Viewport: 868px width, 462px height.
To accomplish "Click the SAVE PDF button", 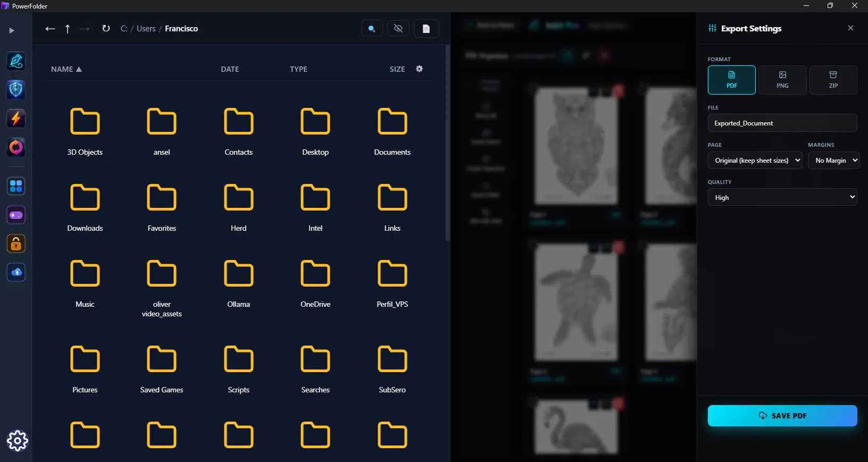I will [x=782, y=416].
